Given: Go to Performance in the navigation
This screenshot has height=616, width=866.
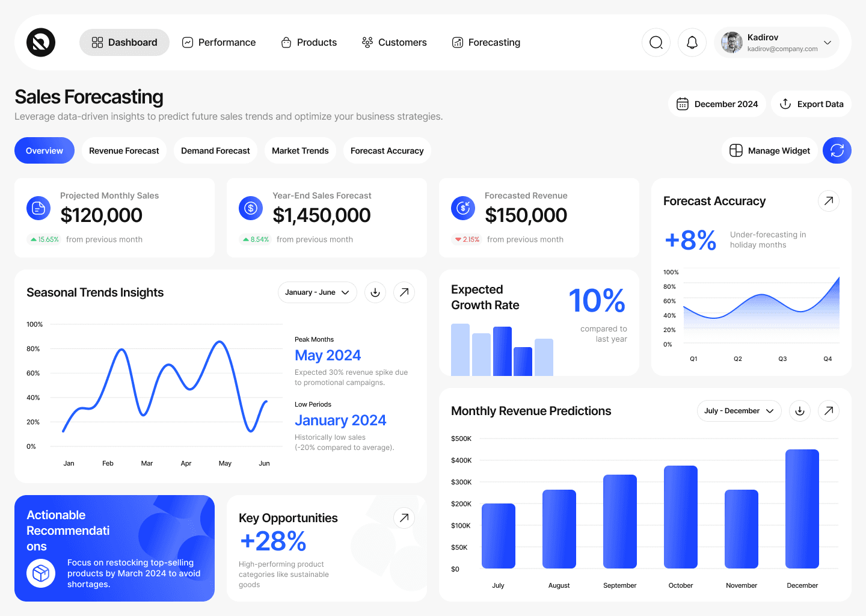Looking at the screenshot, I should click(219, 42).
